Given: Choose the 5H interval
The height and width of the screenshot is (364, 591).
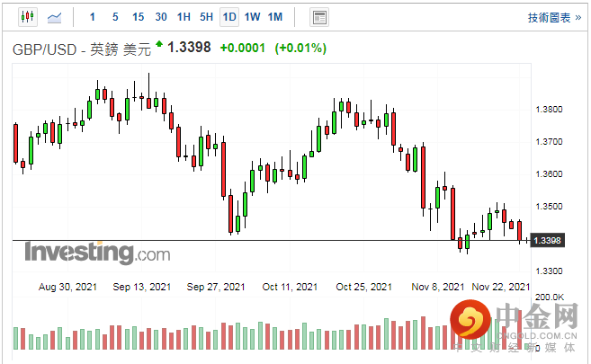Looking at the screenshot, I should tap(206, 17).
